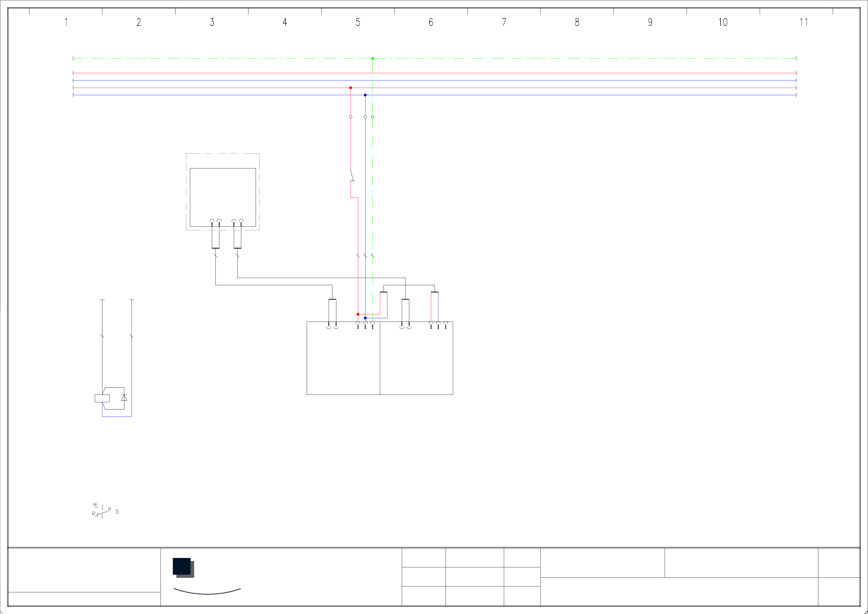The image size is (868, 614).
Task: Click the terminal circle on the red wire
Action: (350, 117)
